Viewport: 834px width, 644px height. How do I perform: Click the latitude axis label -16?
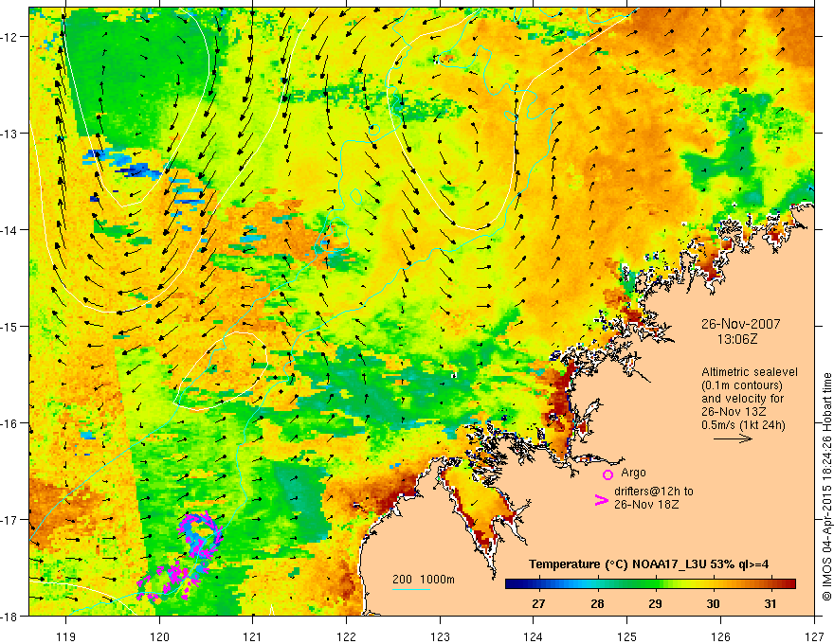tap(9, 423)
